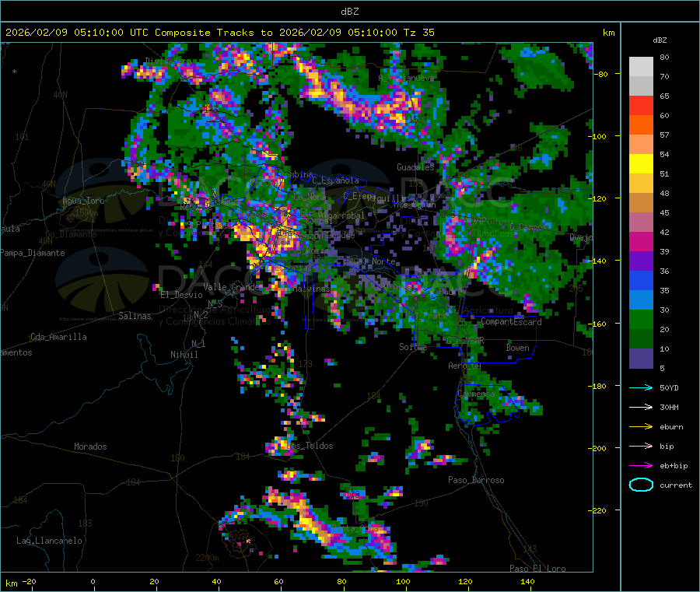Click the legend dBZ heading above the color scale
The height and width of the screenshot is (592, 700).
point(660,40)
